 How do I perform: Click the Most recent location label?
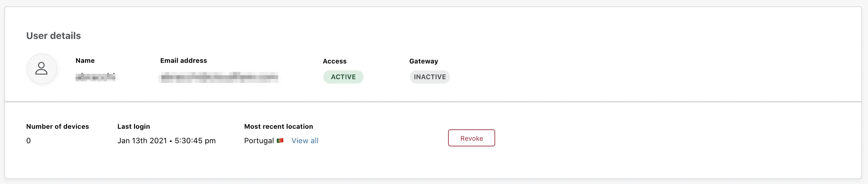pyautogui.click(x=278, y=126)
